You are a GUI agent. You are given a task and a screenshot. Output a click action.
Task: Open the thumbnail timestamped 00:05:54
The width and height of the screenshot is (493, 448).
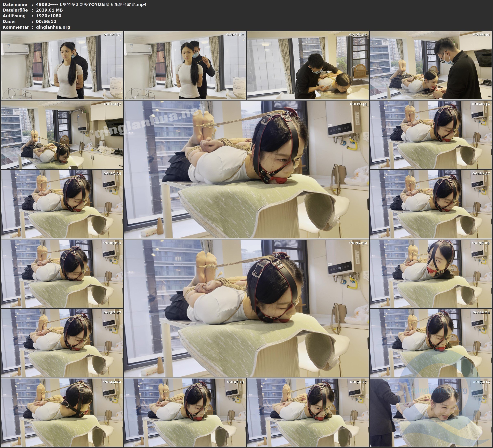(x=185, y=65)
